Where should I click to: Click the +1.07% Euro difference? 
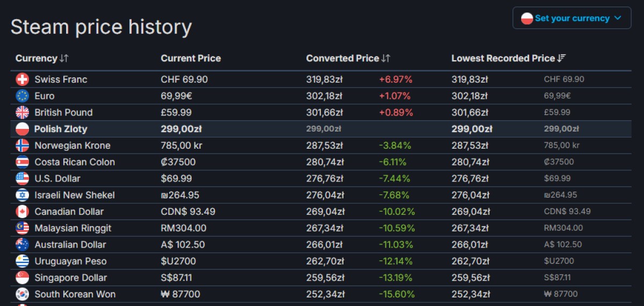coord(395,96)
